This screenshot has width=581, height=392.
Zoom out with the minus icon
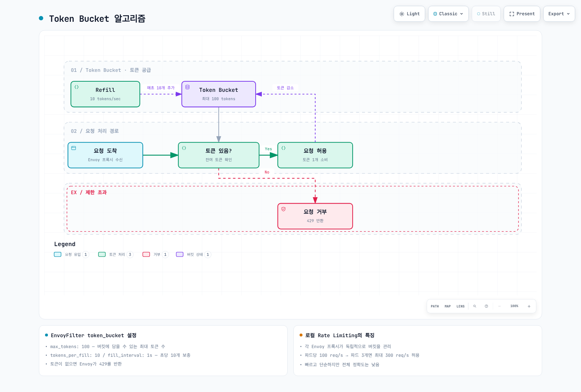(x=500, y=306)
